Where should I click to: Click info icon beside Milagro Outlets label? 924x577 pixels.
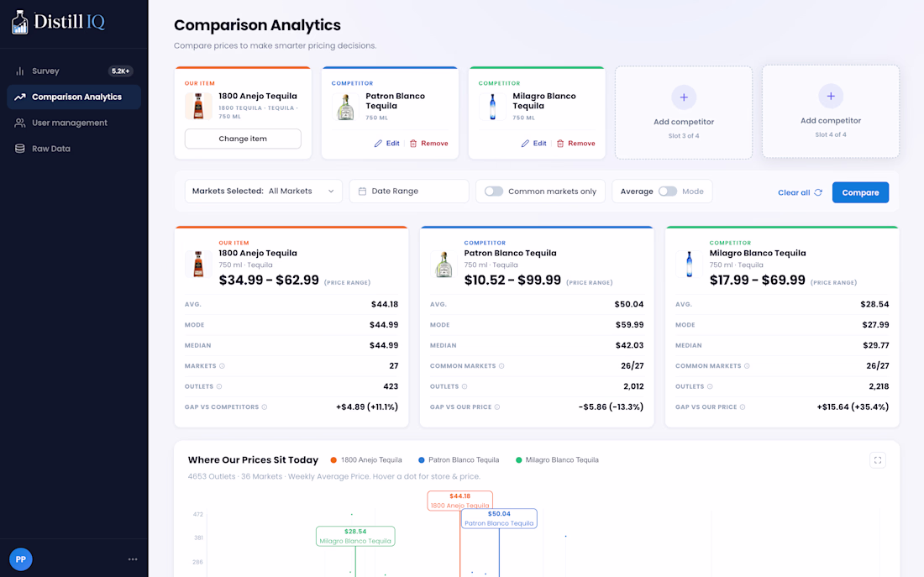[710, 386]
